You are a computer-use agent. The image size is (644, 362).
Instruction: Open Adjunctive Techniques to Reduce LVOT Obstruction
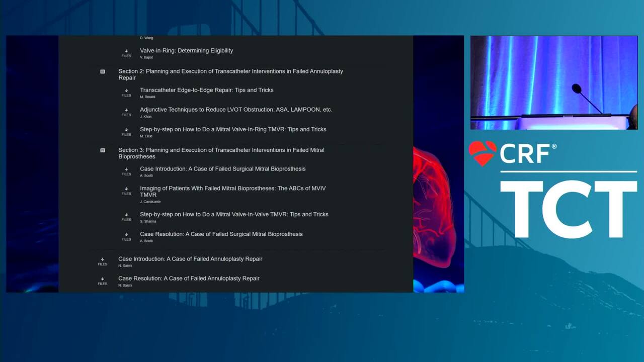[x=236, y=110]
